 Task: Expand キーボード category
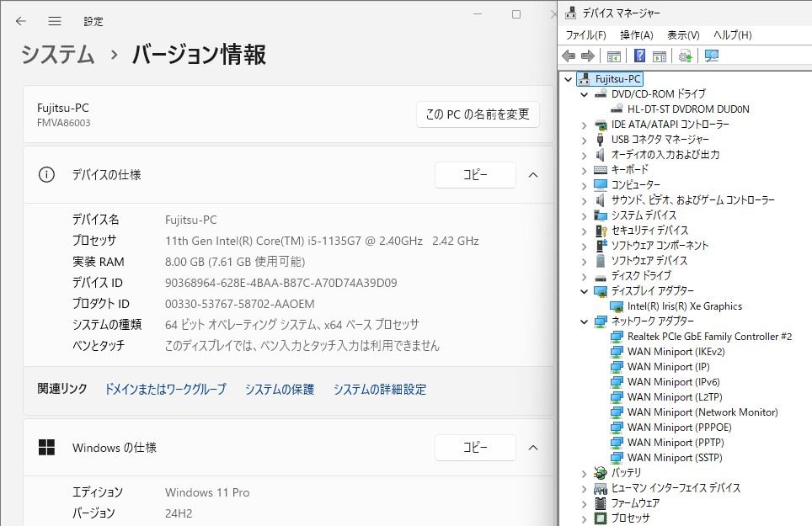point(584,170)
